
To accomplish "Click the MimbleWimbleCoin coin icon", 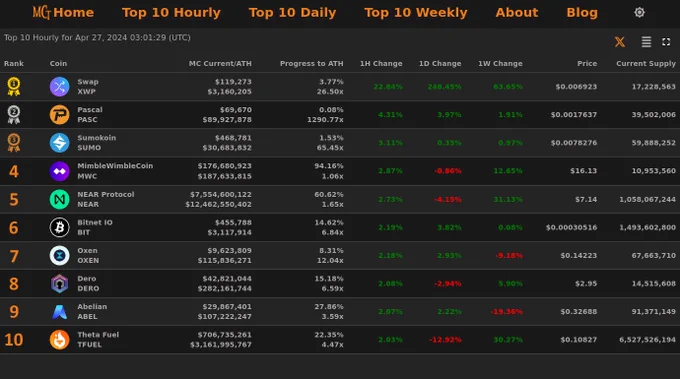I will click(59, 171).
